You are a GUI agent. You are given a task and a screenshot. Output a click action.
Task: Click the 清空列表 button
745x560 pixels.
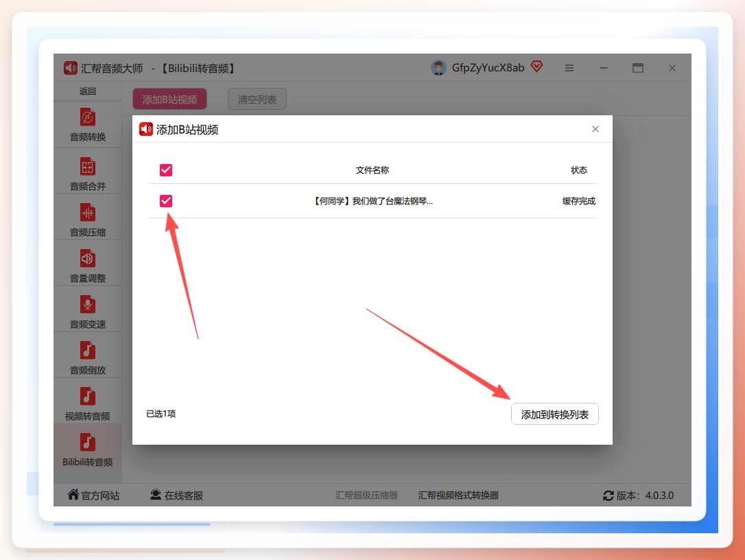pos(257,100)
